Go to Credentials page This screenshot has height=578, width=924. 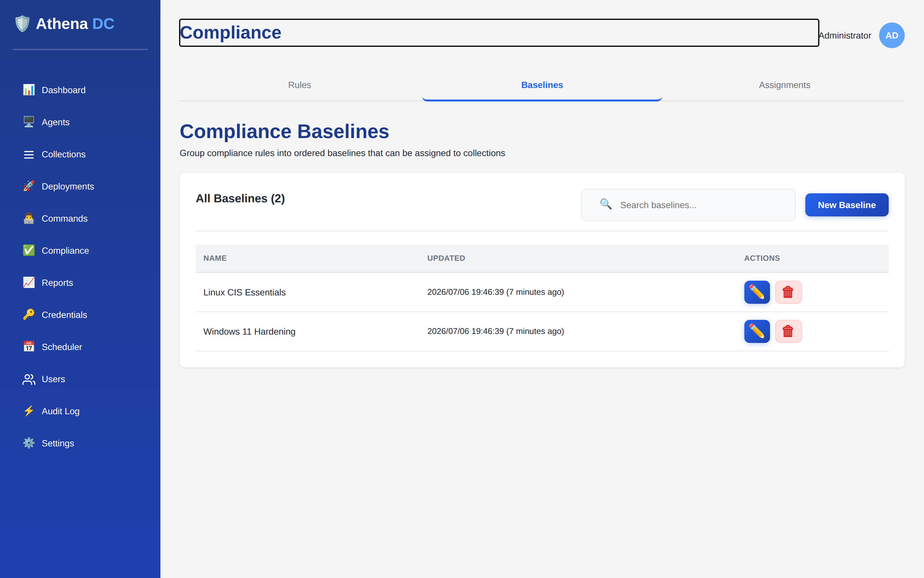click(80, 315)
